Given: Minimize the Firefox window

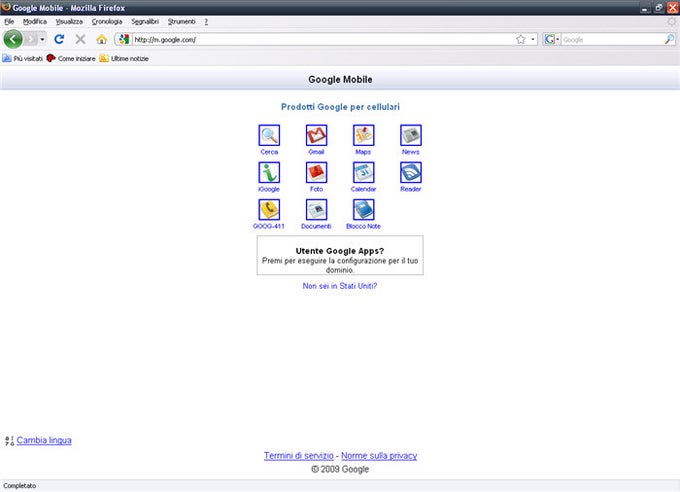Looking at the screenshot, I should click(644, 8).
